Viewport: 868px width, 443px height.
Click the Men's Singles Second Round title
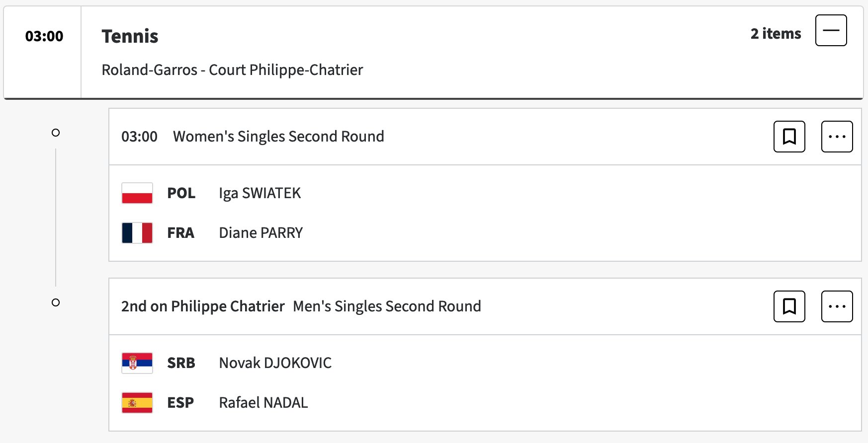pyautogui.click(x=387, y=306)
